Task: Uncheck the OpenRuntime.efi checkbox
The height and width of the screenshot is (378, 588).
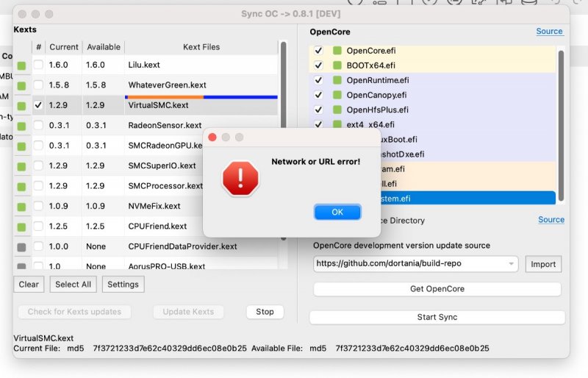Action: click(x=318, y=80)
